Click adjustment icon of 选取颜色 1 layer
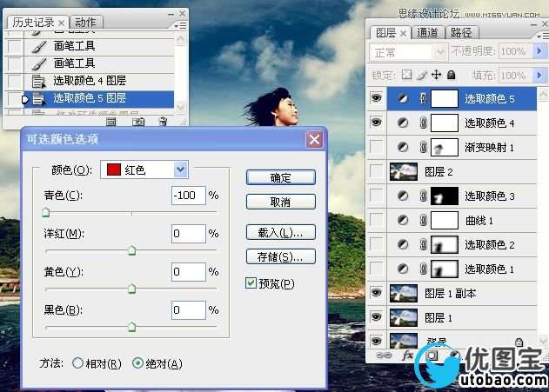 coord(403,269)
